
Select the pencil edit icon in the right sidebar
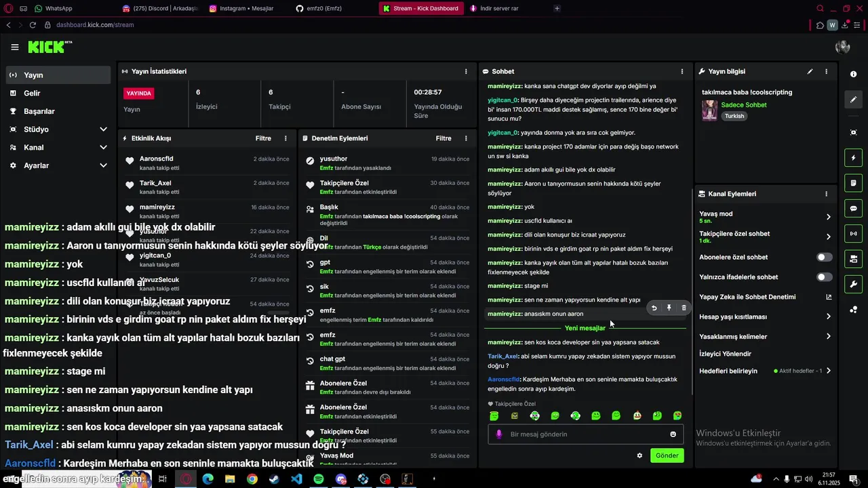coord(853,100)
